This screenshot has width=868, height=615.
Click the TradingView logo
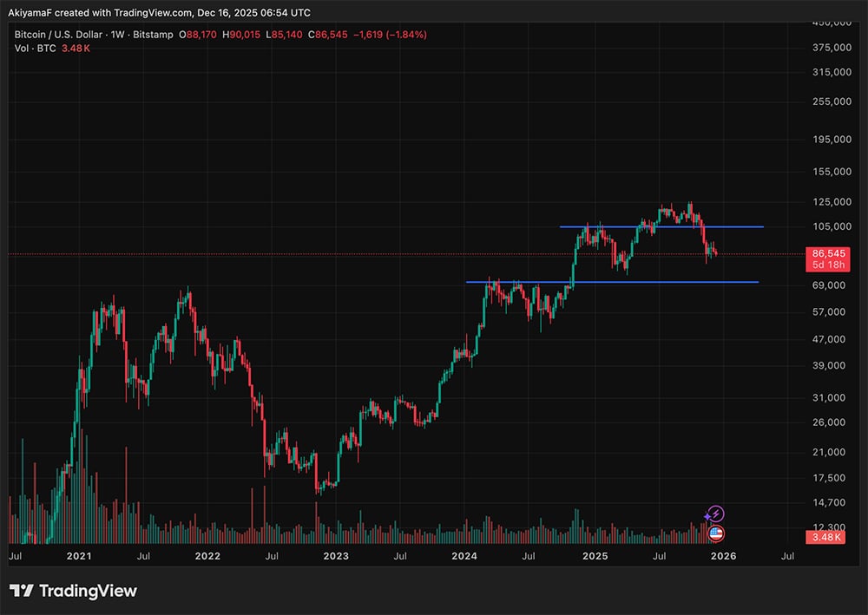(73, 591)
